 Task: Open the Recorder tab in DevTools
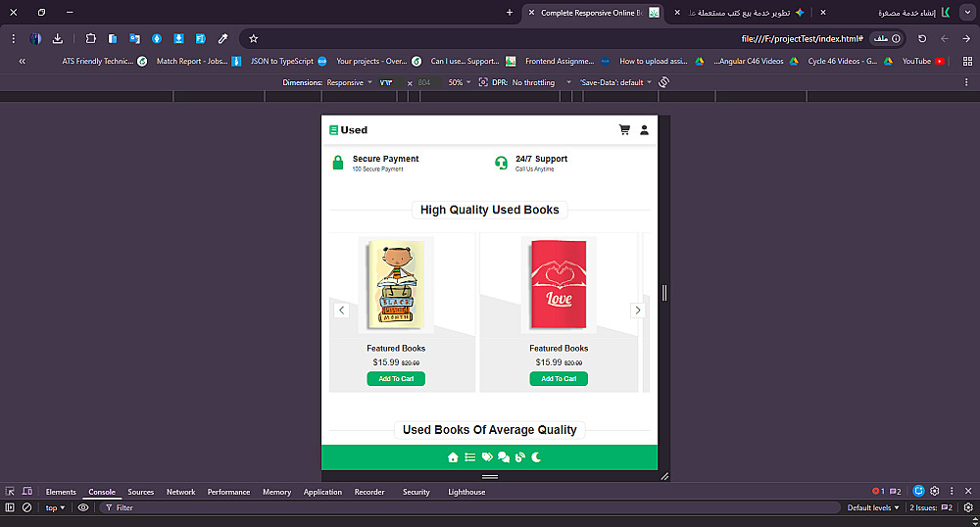click(x=369, y=492)
